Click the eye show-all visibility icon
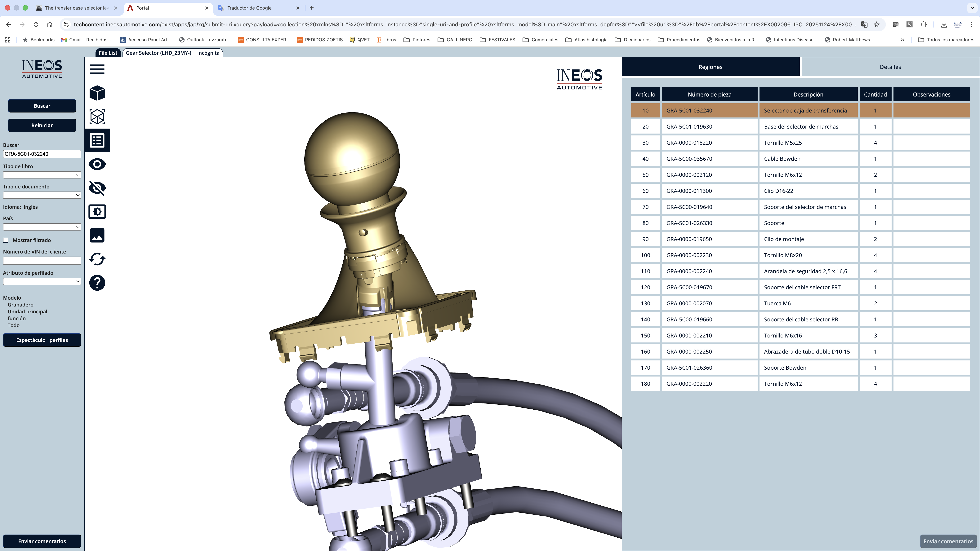This screenshot has height=551, width=980. tap(97, 164)
